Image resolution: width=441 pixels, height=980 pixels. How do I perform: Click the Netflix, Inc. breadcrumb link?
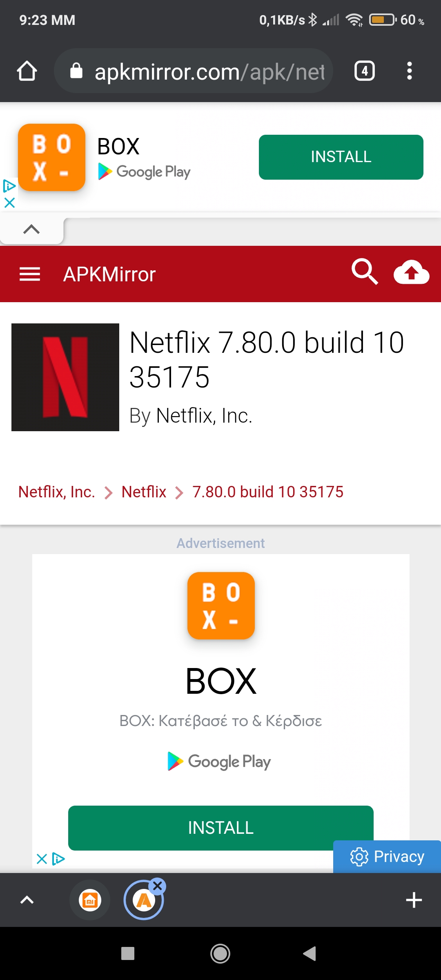57,492
